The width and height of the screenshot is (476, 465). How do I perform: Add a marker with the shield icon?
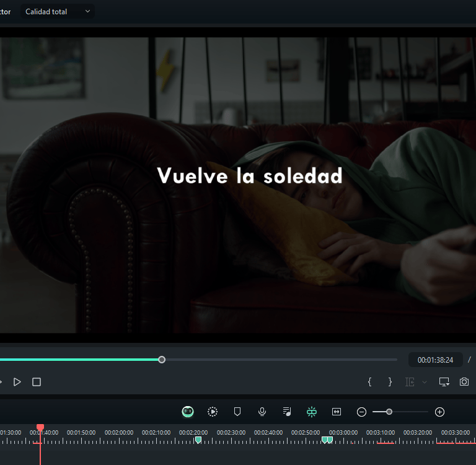click(x=237, y=412)
